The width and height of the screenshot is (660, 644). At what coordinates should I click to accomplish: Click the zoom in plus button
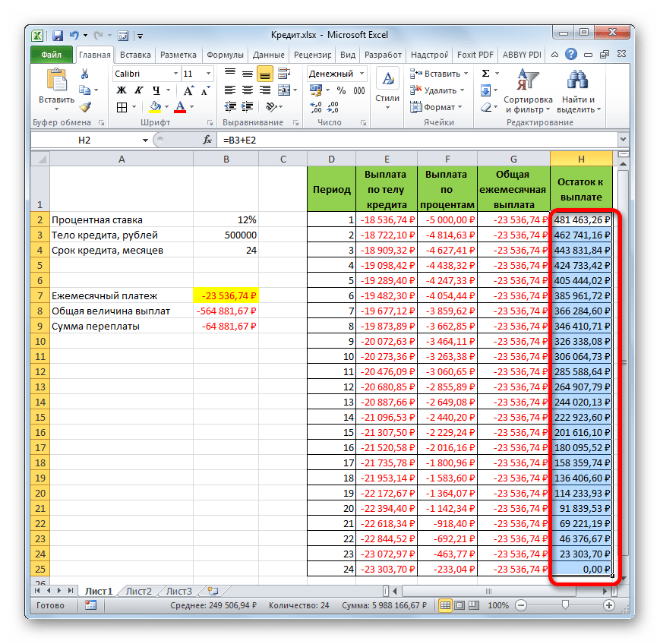(x=608, y=605)
